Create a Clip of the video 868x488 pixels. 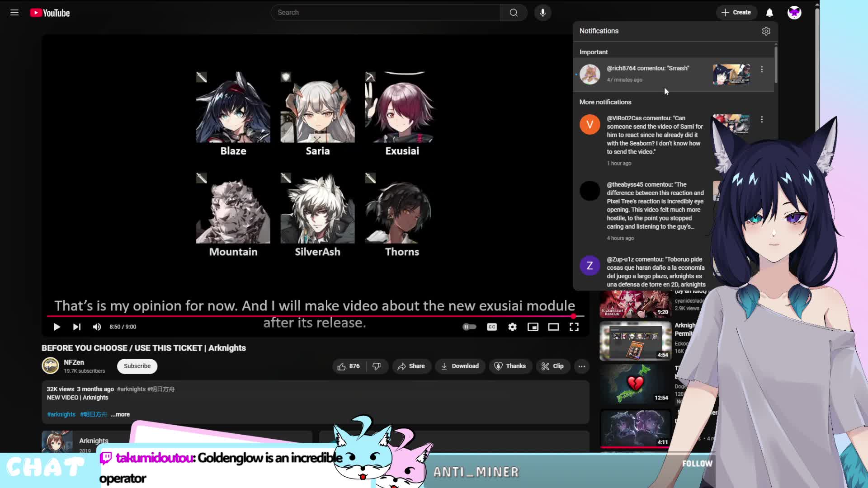(x=552, y=366)
